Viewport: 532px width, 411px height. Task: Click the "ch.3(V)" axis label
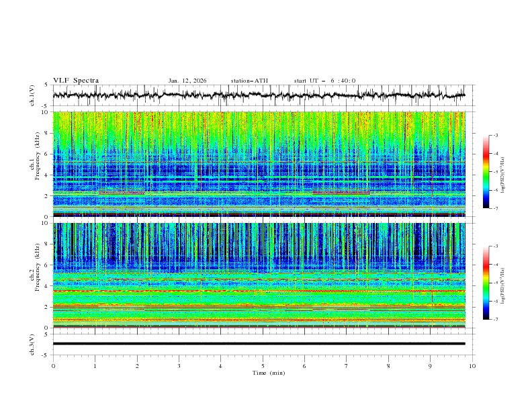(32, 345)
